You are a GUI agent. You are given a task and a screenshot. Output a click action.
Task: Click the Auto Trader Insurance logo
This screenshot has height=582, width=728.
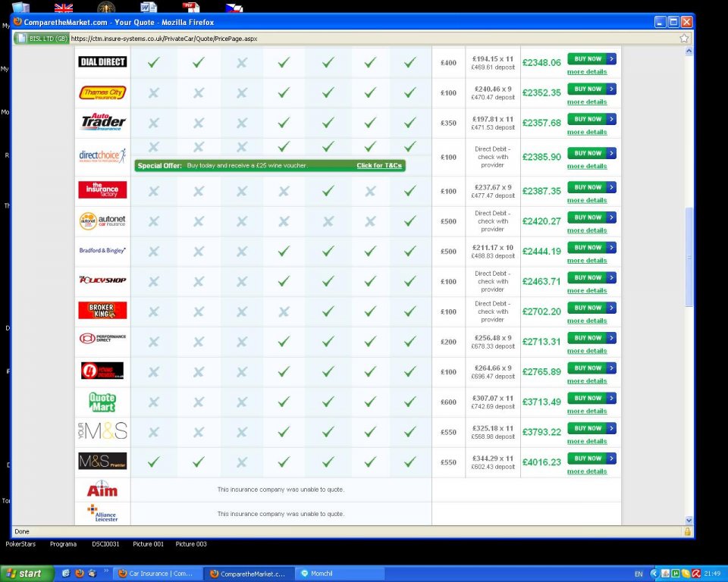tap(102, 122)
